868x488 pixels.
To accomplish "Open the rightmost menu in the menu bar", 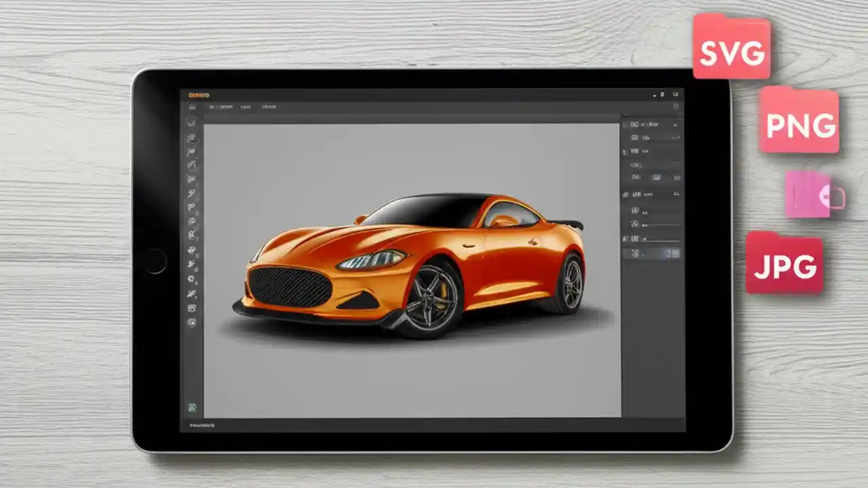I will coord(269,106).
